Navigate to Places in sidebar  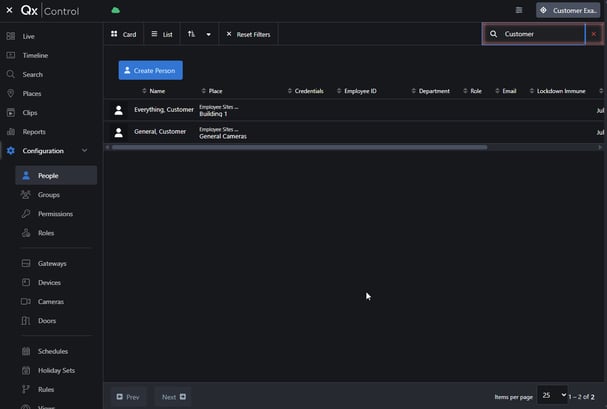(32, 94)
